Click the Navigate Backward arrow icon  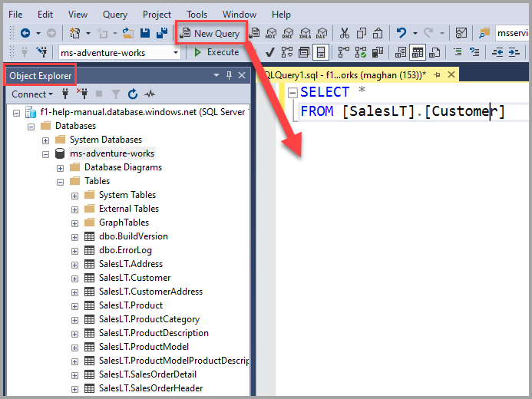pyautogui.click(x=25, y=33)
